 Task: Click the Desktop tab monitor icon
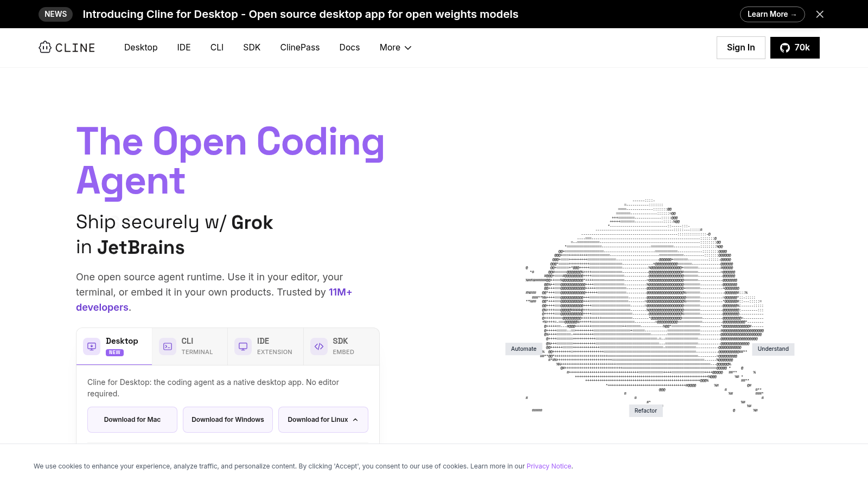click(92, 346)
